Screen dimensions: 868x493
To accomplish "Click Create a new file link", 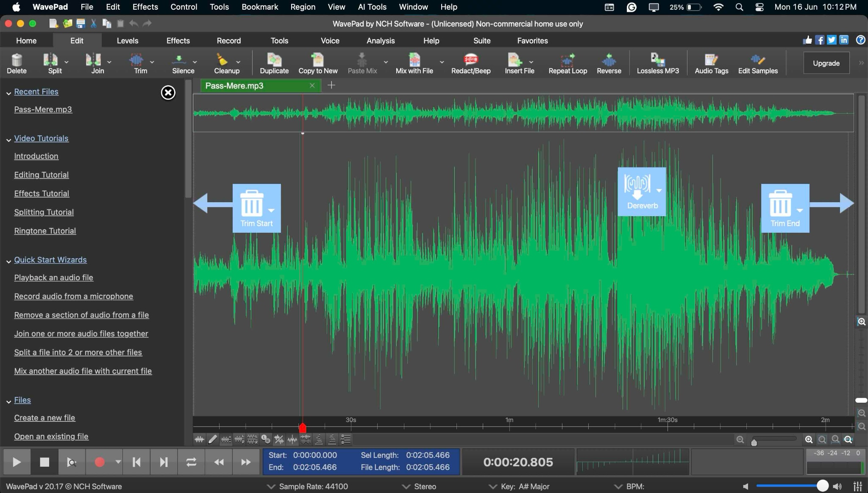I will click(x=45, y=418).
